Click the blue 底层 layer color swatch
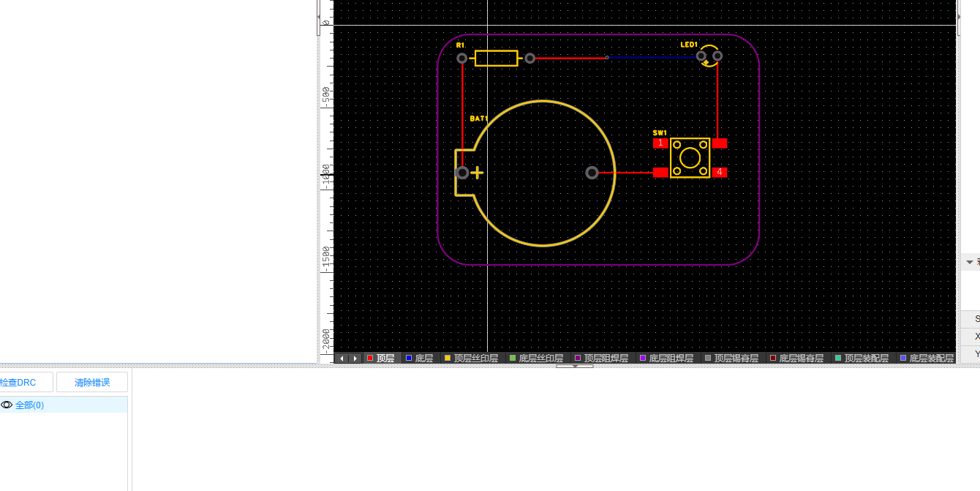This screenshot has height=491, width=980. pos(409,358)
